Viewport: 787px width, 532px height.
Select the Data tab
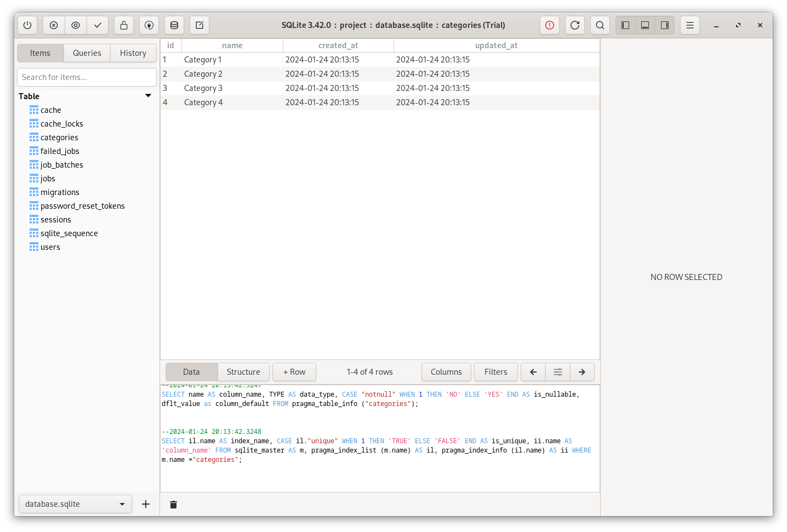coord(191,372)
